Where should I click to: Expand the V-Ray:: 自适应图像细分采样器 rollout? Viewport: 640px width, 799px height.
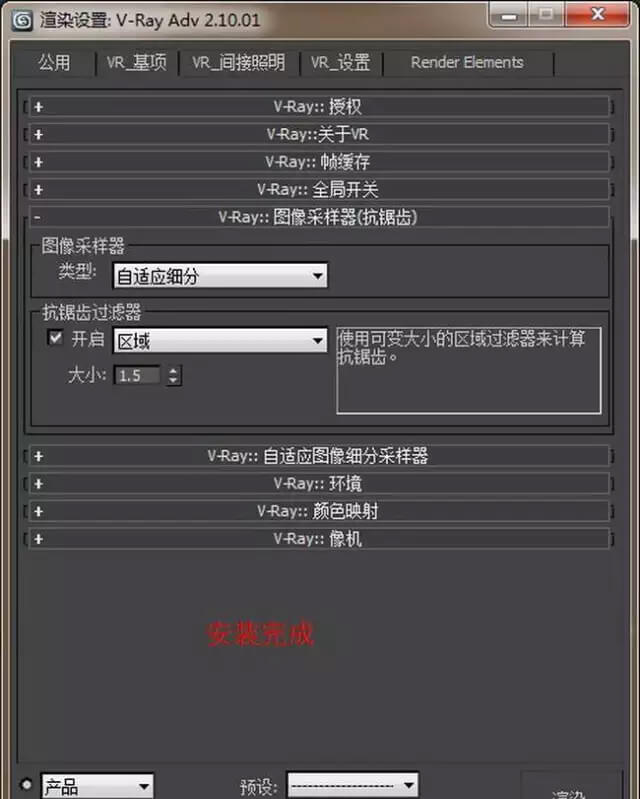pos(319,456)
